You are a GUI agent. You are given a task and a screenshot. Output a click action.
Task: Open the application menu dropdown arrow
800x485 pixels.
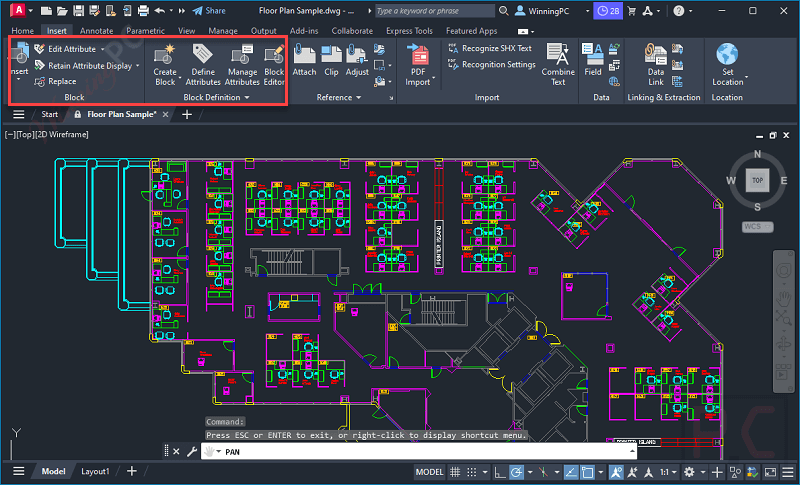click(31, 11)
